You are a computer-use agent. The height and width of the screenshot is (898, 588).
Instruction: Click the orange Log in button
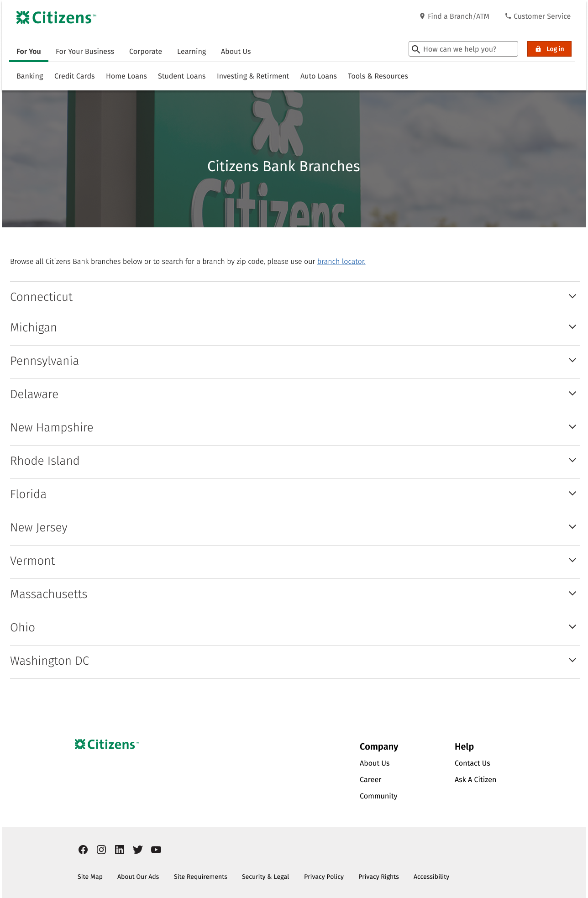(x=549, y=49)
